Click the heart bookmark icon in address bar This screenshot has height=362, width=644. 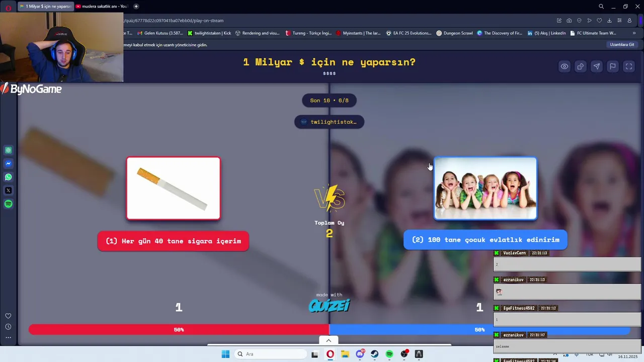(599, 21)
